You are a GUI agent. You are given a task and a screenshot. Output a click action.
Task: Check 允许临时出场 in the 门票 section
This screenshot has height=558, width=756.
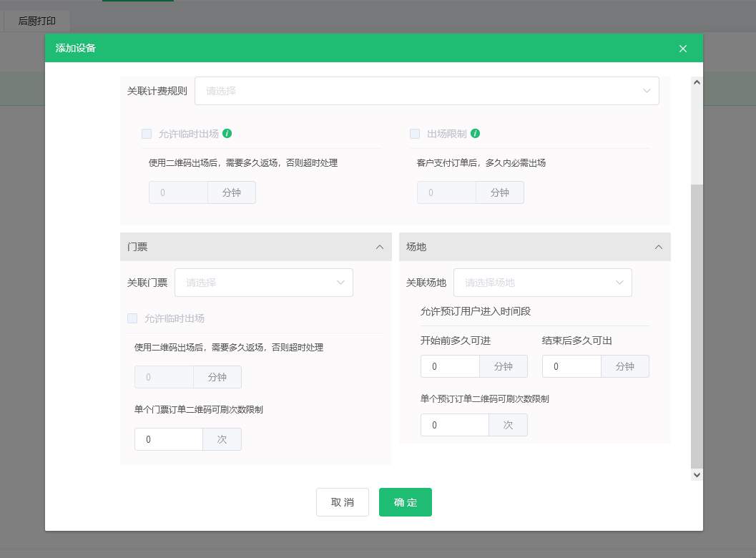(x=132, y=318)
